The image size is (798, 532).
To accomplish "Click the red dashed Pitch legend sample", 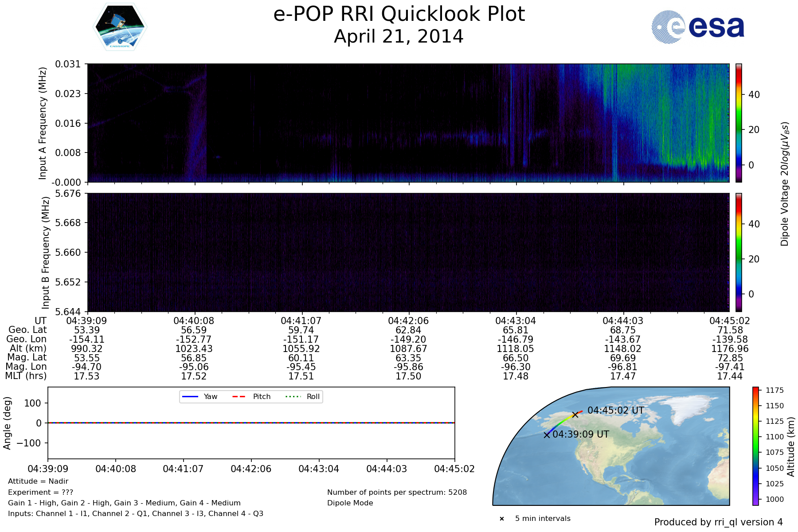I will (239, 397).
